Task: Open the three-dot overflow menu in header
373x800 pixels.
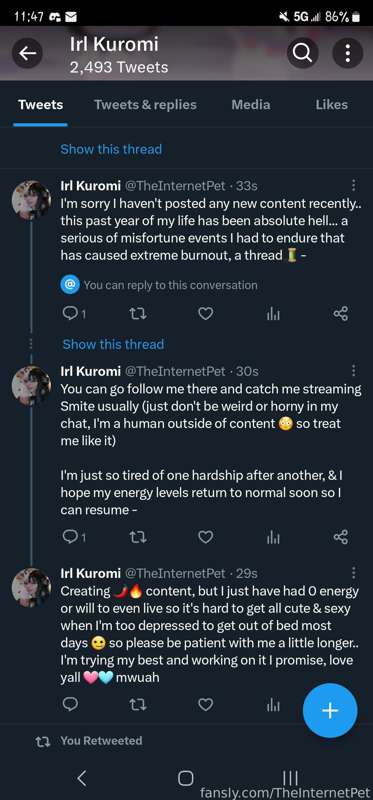Action: (347, 53)
